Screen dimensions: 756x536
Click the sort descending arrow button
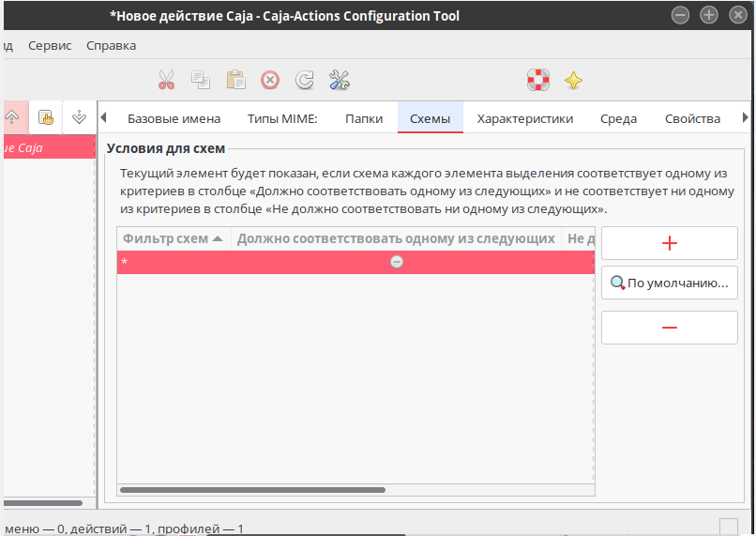pyautogui.click(x=79, y=117)
